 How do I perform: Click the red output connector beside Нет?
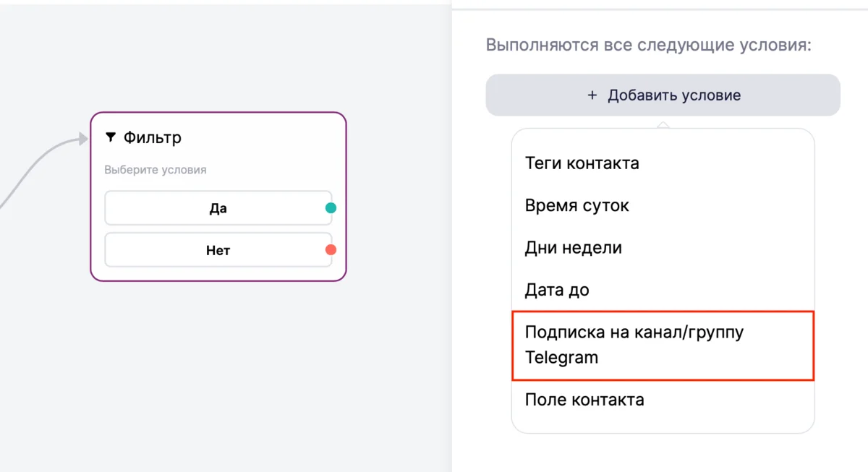click(331, 250)
